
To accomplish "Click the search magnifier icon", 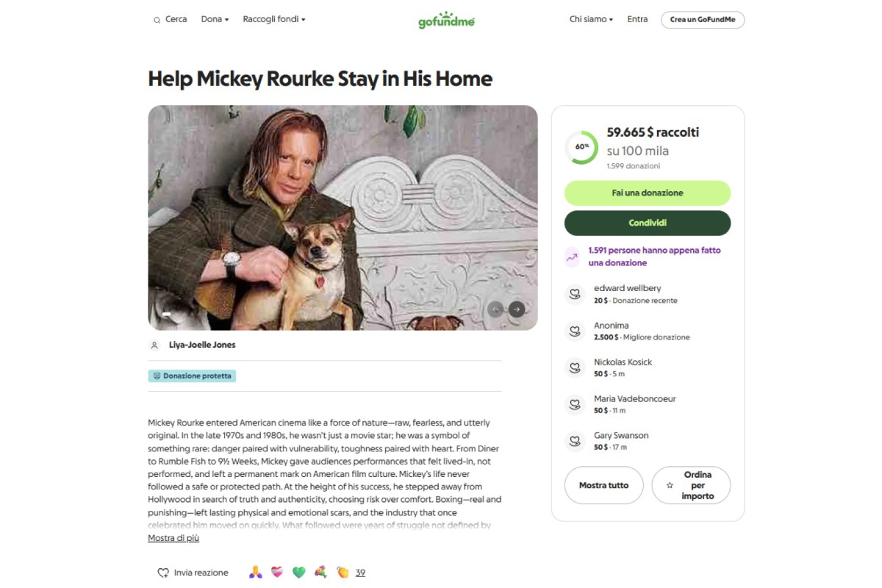I will 157,20.
